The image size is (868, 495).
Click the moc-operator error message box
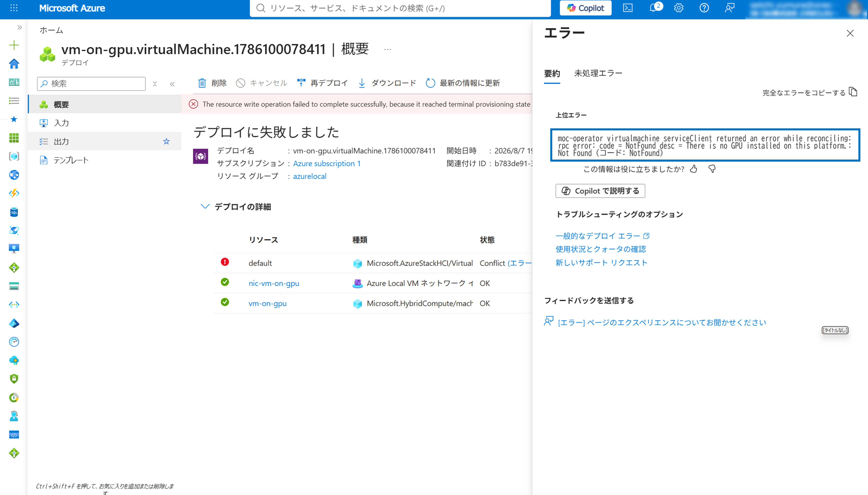[705, 145]
